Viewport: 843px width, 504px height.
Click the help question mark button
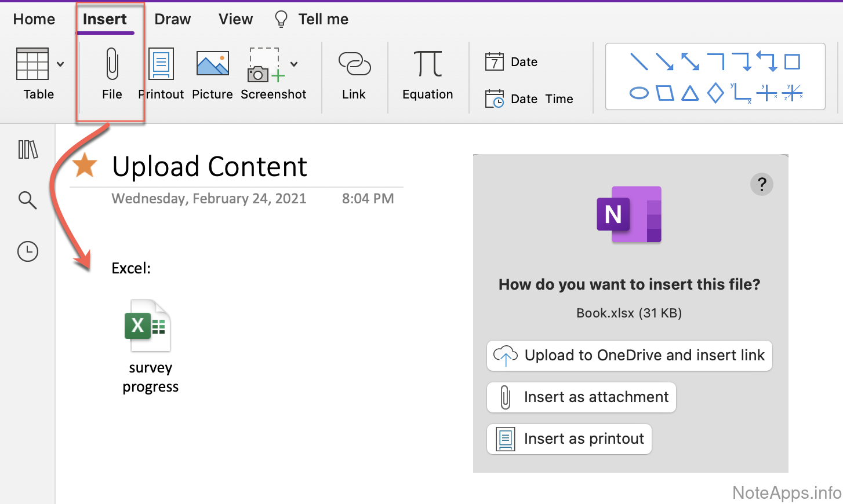pos(761,185)
